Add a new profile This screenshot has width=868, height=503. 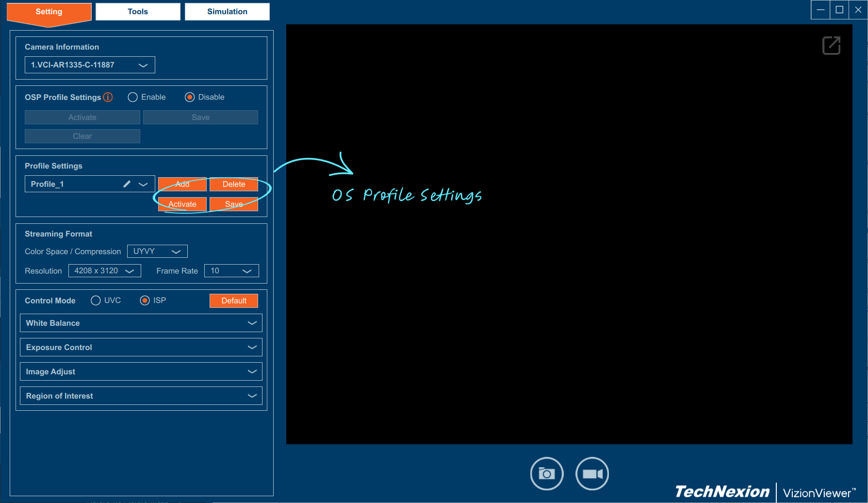tap(182, 184)
